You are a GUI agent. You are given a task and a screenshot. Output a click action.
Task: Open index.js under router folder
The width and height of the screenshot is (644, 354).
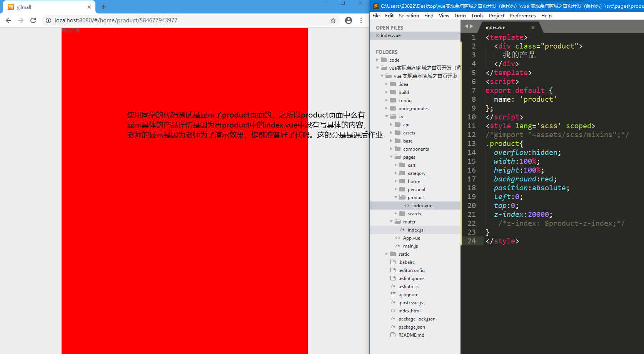(415, 230)
